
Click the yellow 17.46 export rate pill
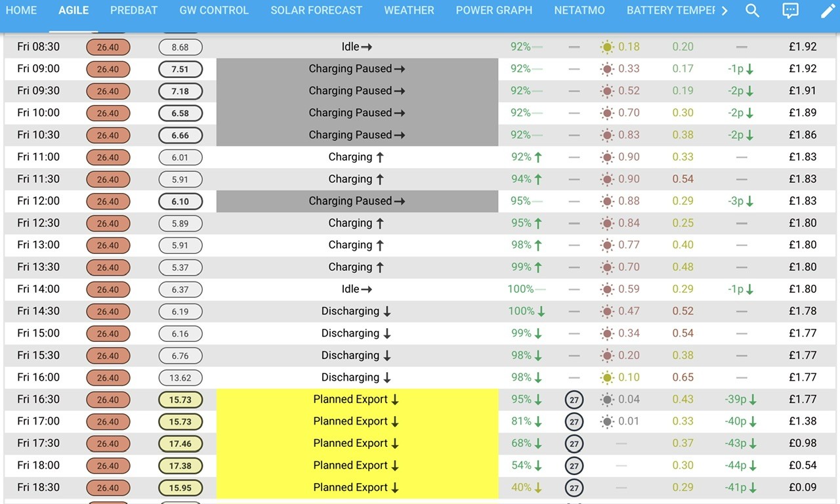180,444
